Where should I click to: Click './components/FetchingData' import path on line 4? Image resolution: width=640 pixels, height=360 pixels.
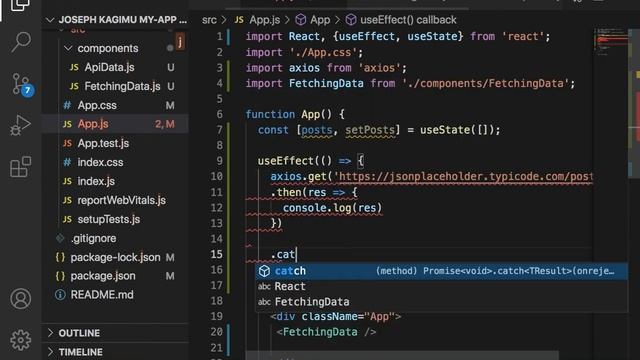pyautogui.click(x=485, y=84)
